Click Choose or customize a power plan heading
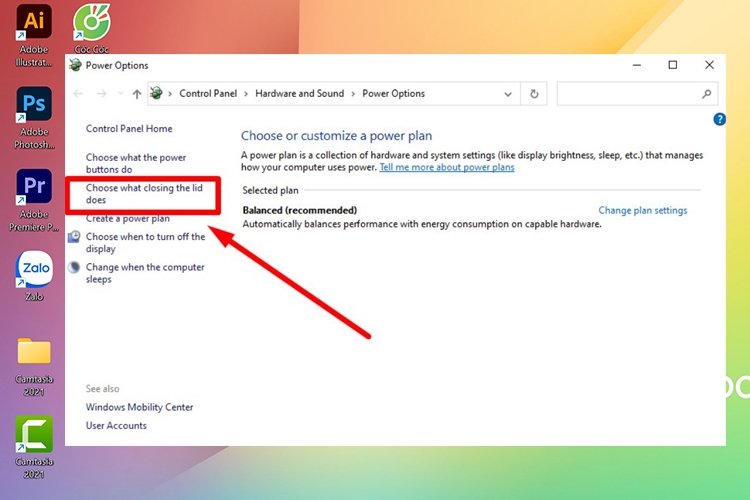 pos(336,136)
